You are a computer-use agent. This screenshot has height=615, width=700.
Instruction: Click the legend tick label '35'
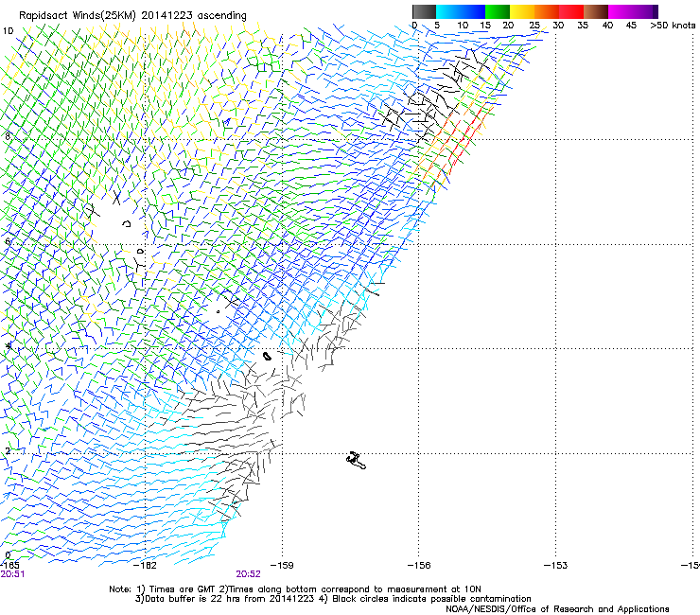click(x=583, y=26)
